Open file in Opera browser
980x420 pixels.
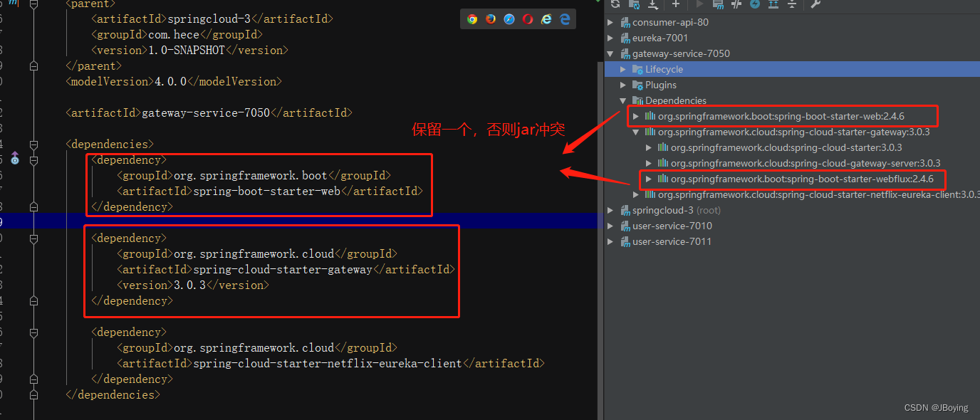click(528, 19)
